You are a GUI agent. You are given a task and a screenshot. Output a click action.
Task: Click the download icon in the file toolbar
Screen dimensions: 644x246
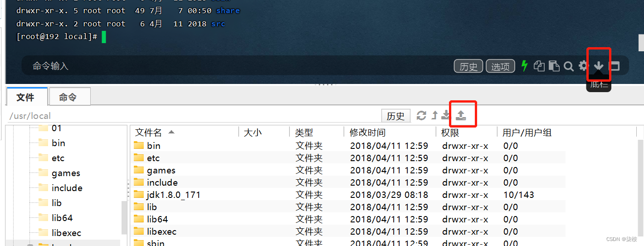[x=446, y=115]
